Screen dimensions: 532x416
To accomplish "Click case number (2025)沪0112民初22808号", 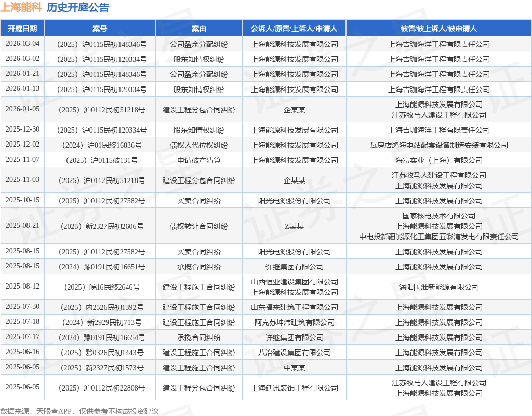I will coord(101,388).
